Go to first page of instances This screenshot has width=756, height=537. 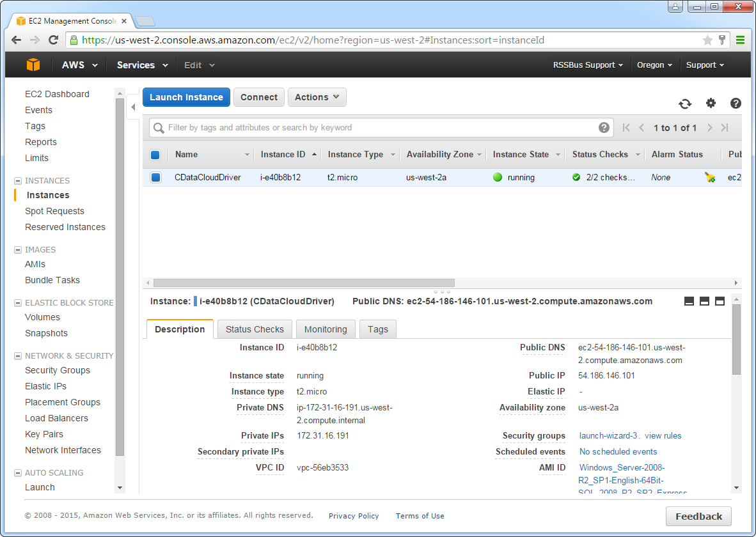[x=626, y=128]
